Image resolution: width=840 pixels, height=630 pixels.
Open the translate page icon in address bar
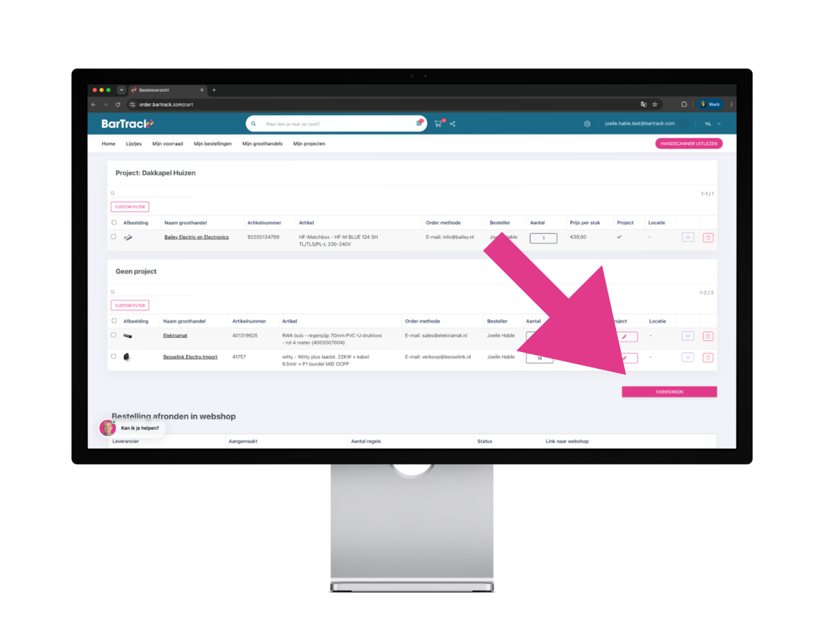click(x=643, y=104)
